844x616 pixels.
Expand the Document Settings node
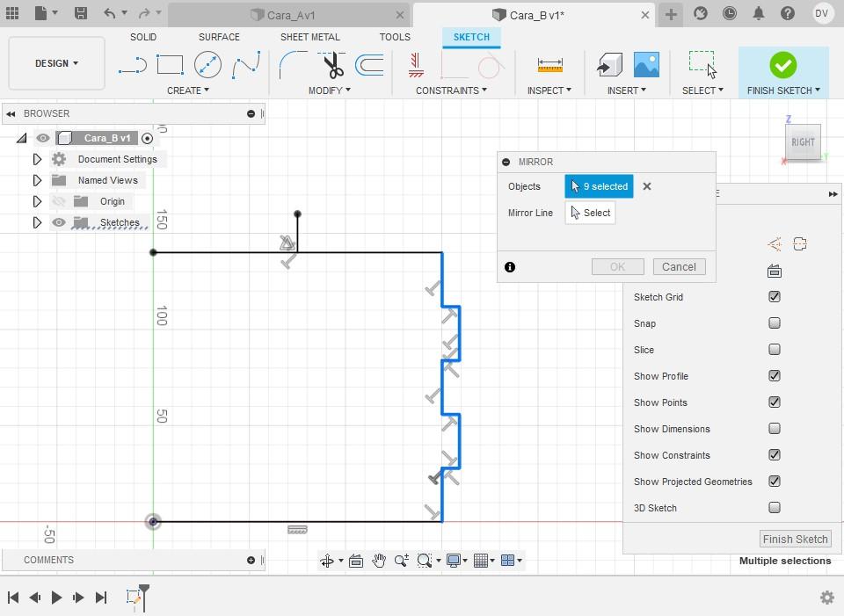[x=37, y=159]
